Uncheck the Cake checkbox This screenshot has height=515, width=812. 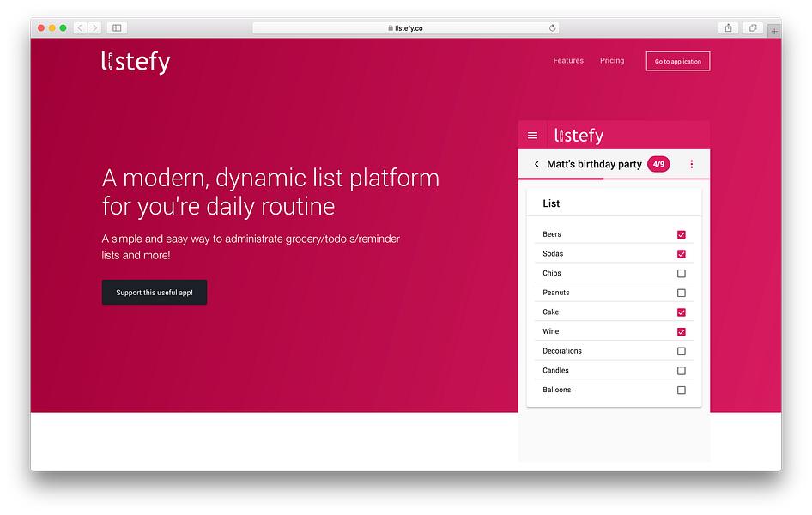point(681,312)
